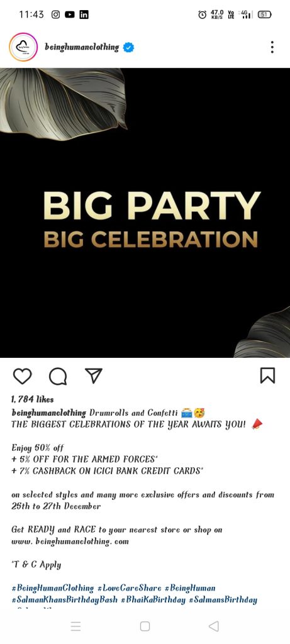Tap the BIG PARTY post image
The width and height of the screenshot is (290, 644).
tap(145, 213)
